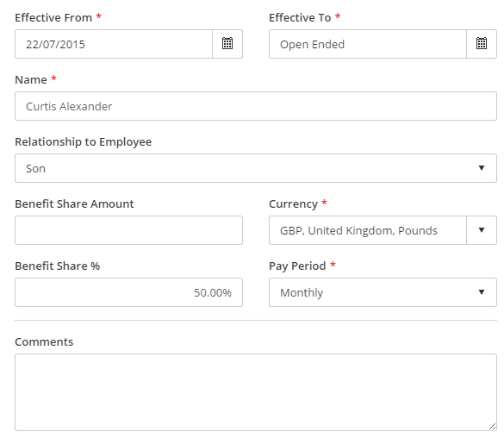Viewport: 504px width, 438px height.
Task: Click the Effective From date field
Action: (114, 44)
